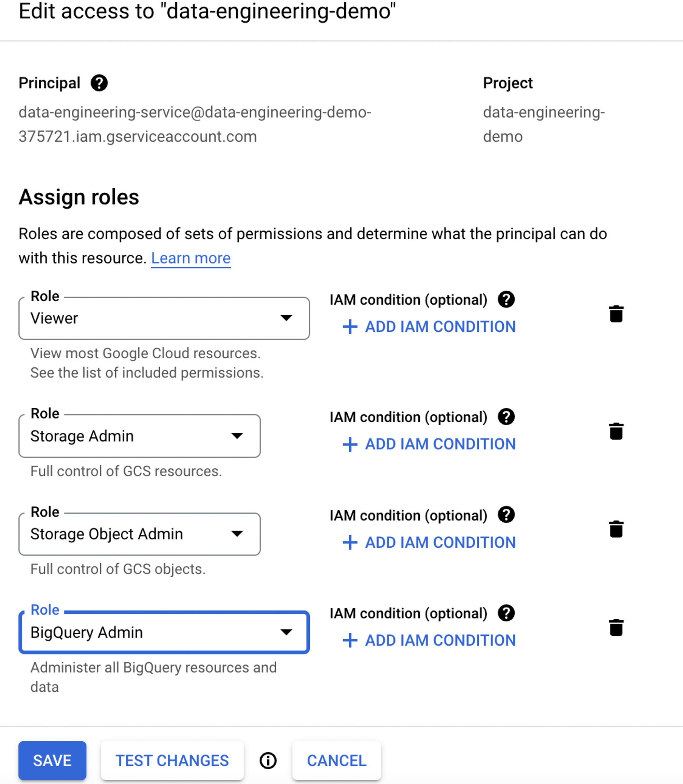Open the Storage Object Admin role dropdown
This screenshot has width=683, height=784.
coord(139,534)
